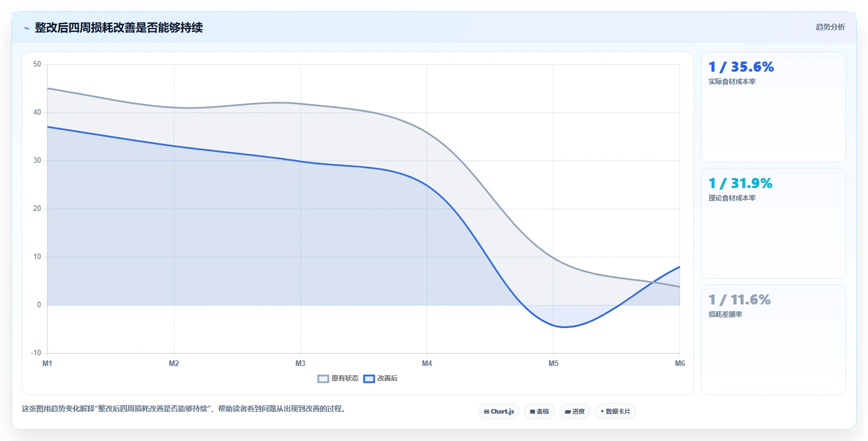Open the 实际食材成本率 35.6% card
Viewport: 868px width, 441px height.
pos(773,107)
